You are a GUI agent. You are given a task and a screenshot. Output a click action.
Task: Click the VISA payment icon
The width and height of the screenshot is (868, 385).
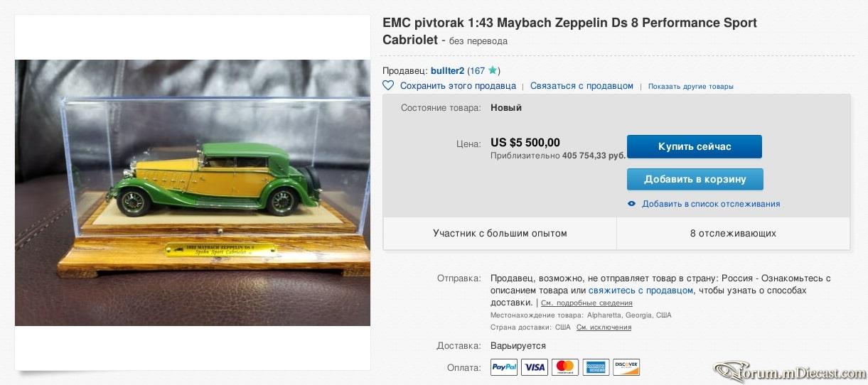(x=535, y=367)
